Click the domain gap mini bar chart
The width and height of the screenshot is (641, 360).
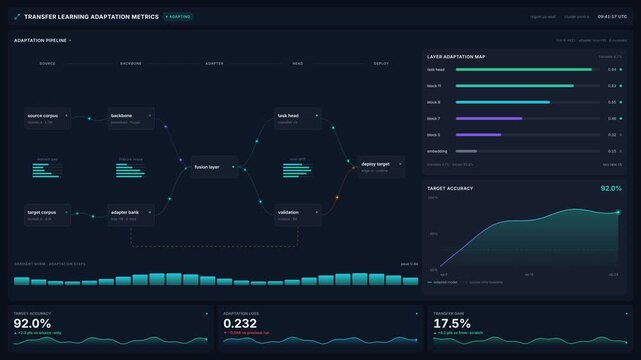pos(47,170)
